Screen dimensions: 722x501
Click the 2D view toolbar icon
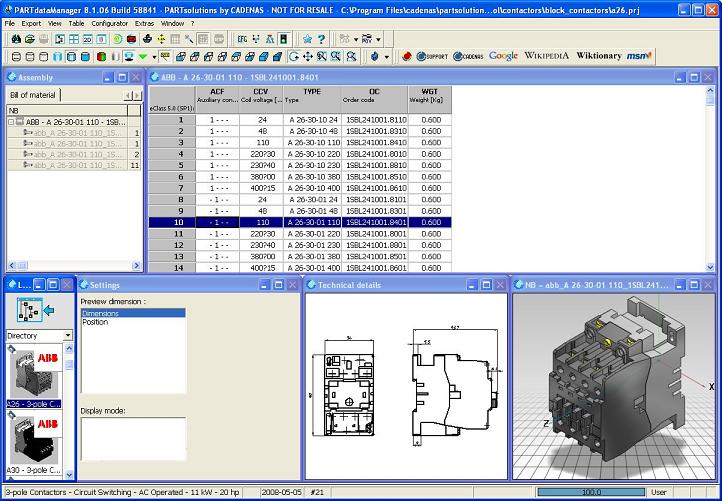pyautogui.click(x=87, y=39)
